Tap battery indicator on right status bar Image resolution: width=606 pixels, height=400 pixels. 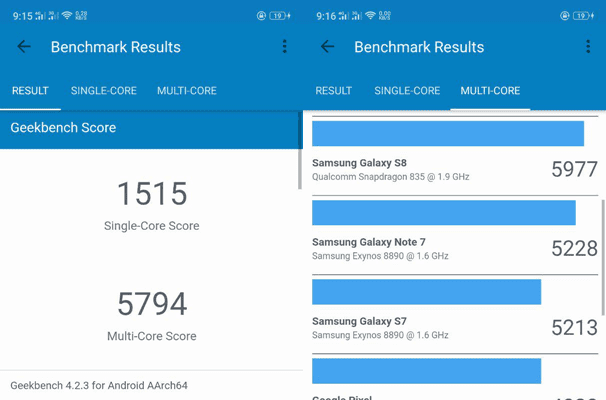point(583,16)
